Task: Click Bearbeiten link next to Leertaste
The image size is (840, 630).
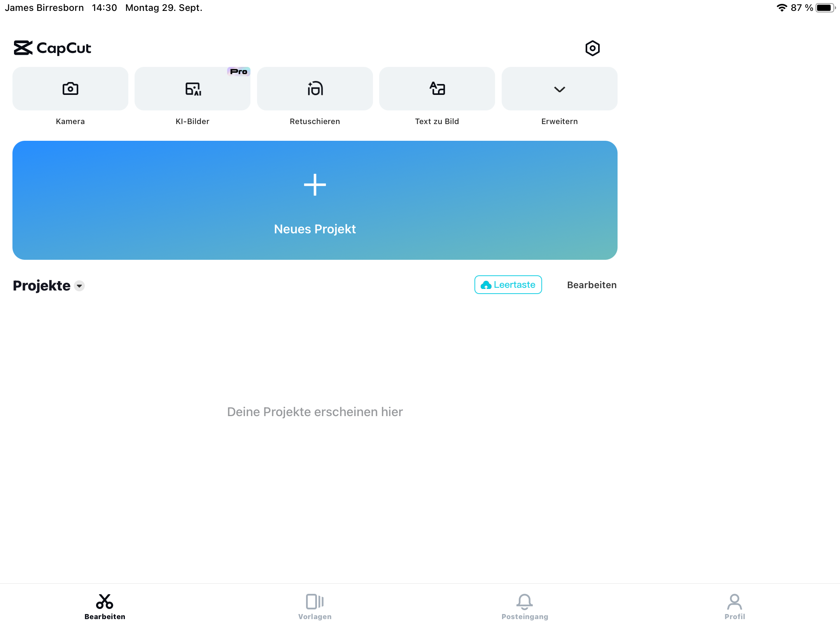Action: coord(591,285)
